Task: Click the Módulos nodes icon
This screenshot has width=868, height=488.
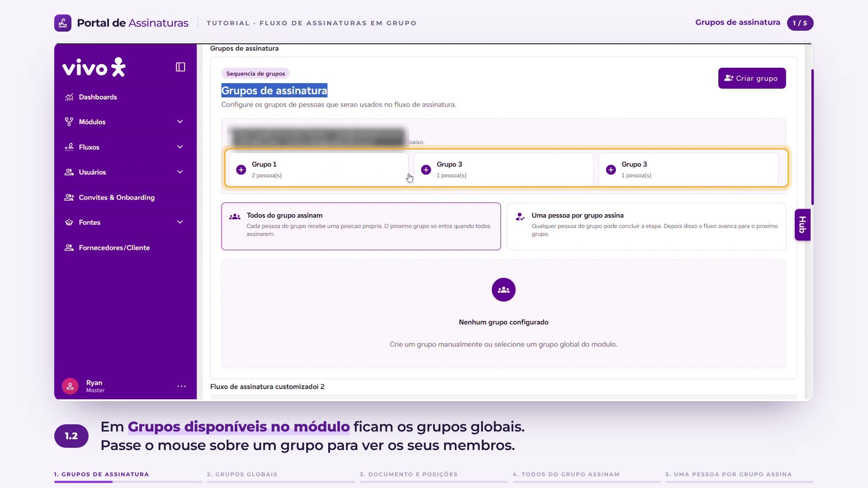Action: pos(69,122)
